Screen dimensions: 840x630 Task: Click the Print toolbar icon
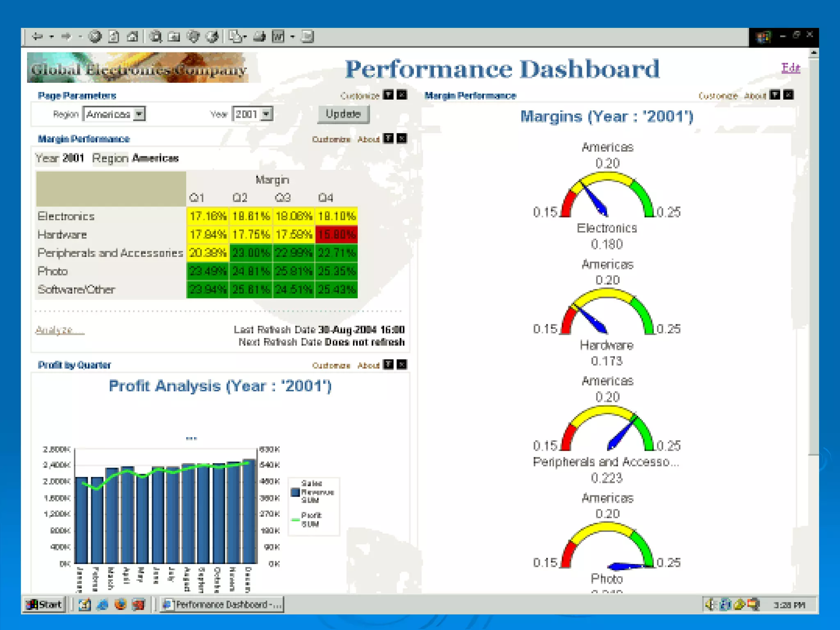pos(259,37)
